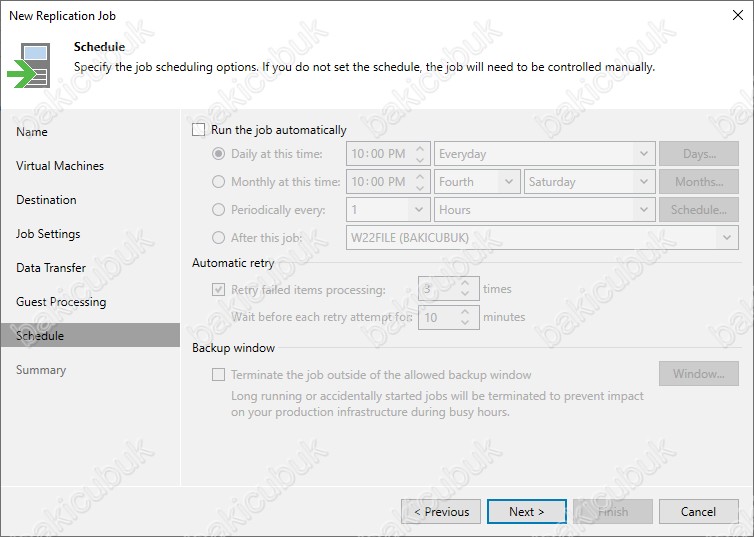Open the Saturday day dropdown
Screen dimensions: 754x537
[590, 182]
